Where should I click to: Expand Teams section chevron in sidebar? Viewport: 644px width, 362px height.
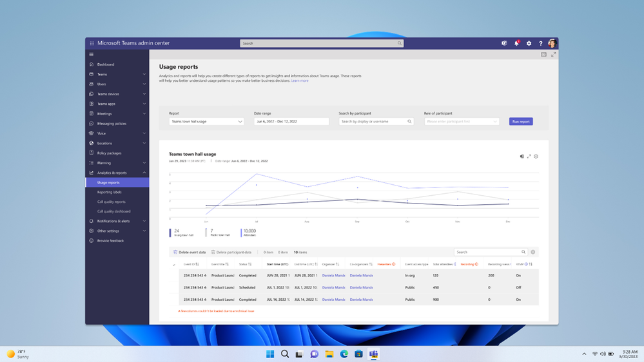[x=144, y=74]
